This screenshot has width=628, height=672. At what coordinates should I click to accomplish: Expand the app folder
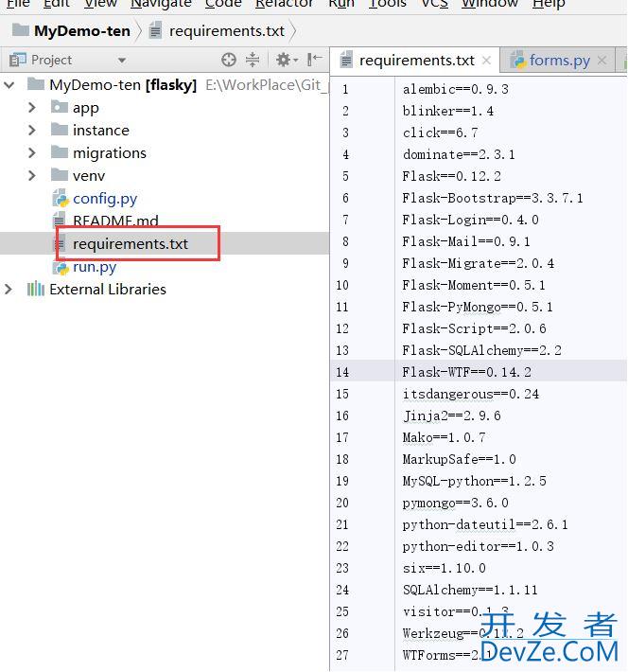click(x=32, y=107)
